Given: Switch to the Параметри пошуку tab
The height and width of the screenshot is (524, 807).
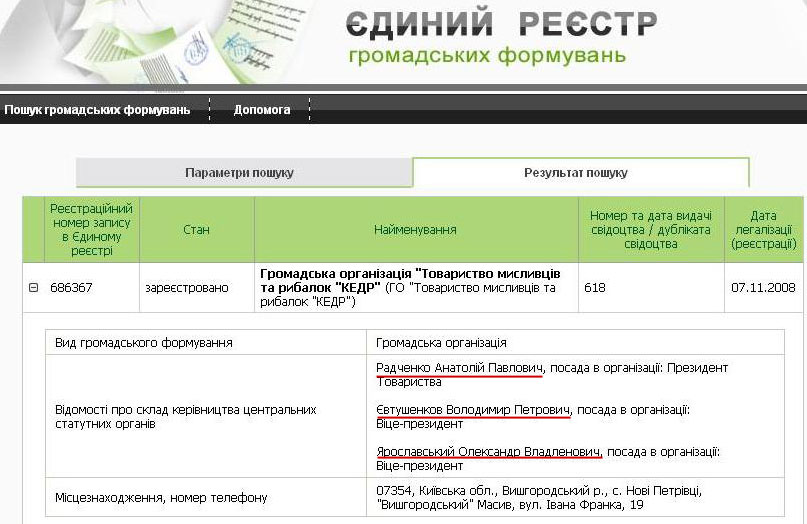Looking at the screenshot, I should point(239,173).
